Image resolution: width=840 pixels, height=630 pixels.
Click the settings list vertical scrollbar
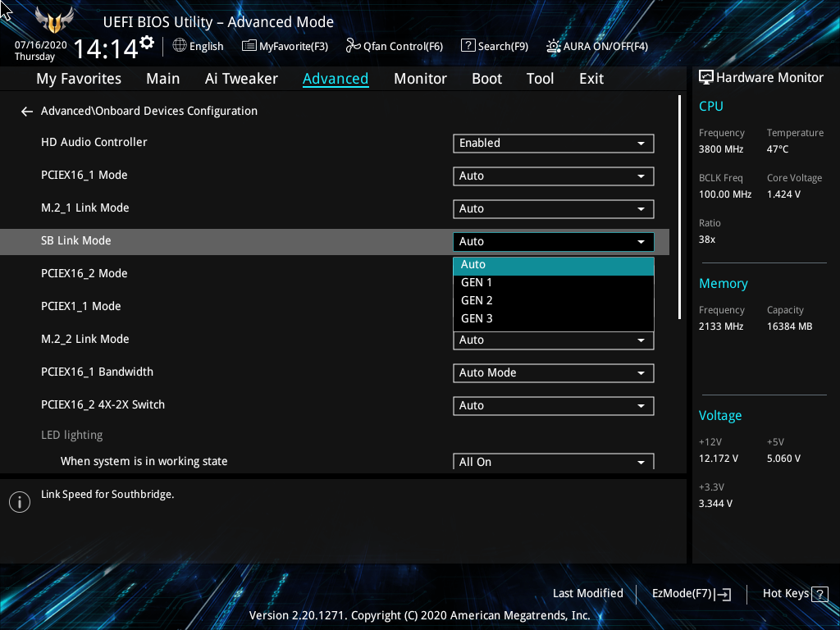click(x=679, y=208)
